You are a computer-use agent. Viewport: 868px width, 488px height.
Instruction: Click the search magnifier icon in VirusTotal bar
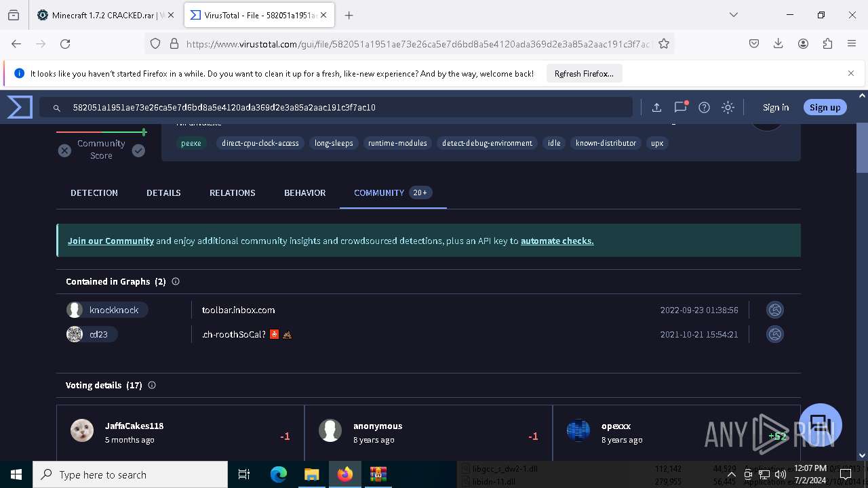point(57,107)
